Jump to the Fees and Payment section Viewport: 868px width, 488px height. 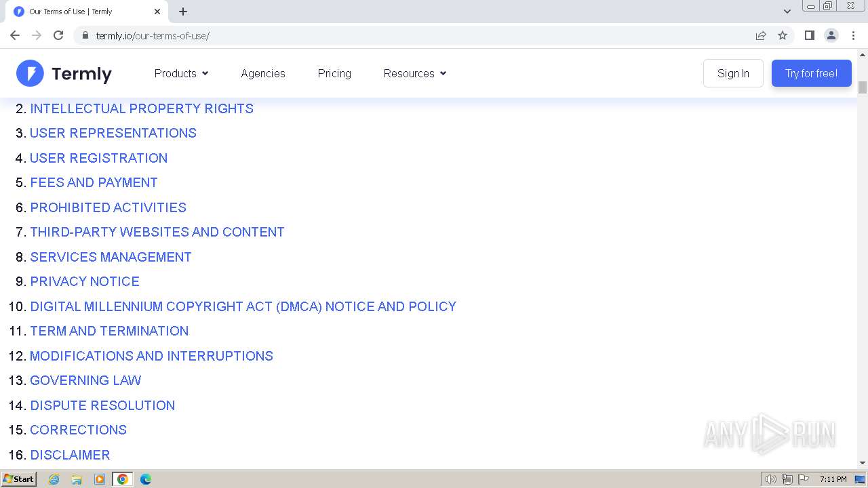click(94, 182)
